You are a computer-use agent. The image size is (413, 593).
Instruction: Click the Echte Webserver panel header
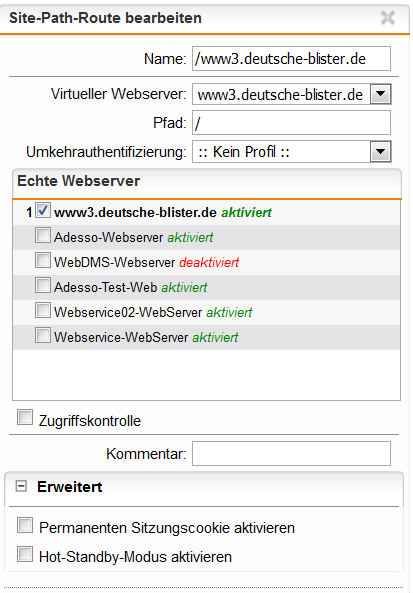(x=207, y=183)
